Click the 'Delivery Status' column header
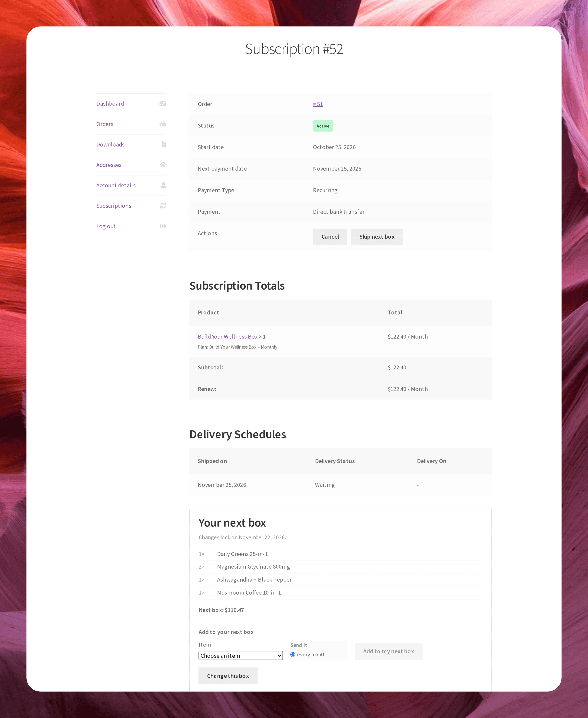The width and height of the screenshot is (588, 718). (335, 461)
